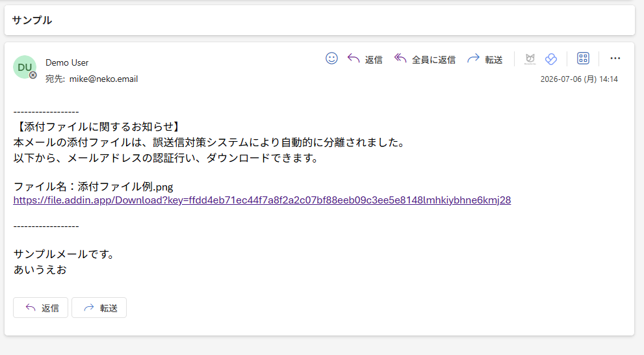Reply using the top toolbar 返信 button

coord(365,59)
